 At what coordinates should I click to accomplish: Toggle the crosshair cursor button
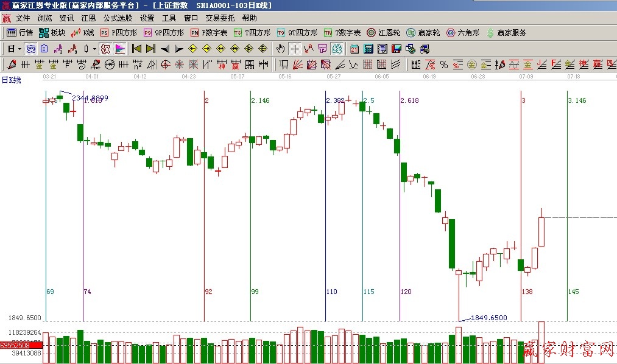[x=295, y=49]
